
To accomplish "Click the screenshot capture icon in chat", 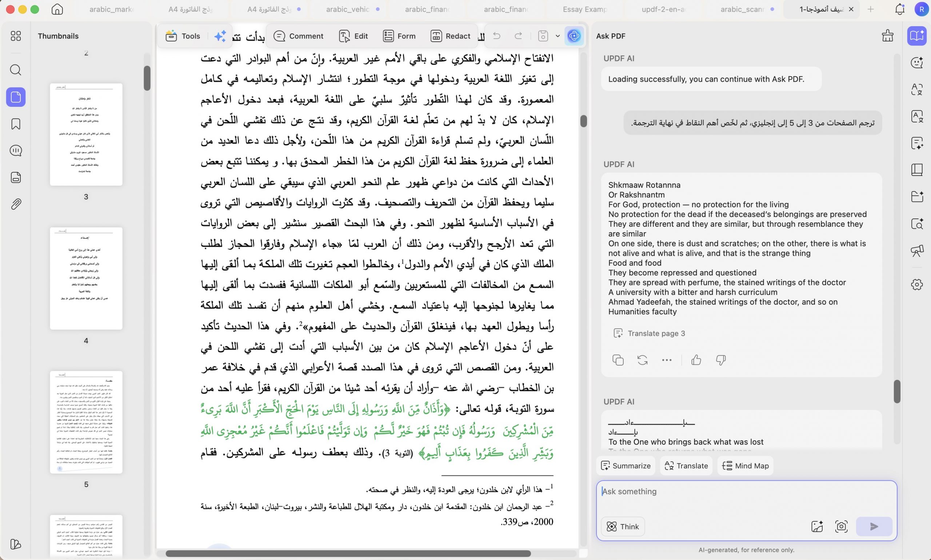I will [x=841, y=527].
